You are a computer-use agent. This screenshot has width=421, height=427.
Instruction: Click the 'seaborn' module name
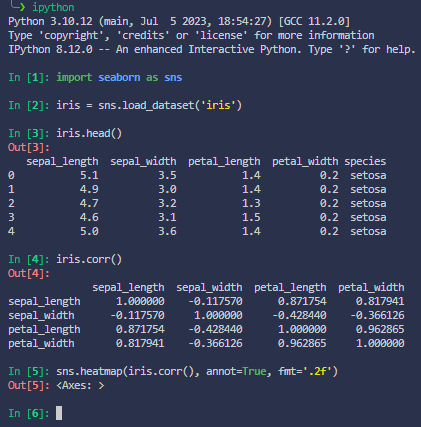tap(119, 77)
